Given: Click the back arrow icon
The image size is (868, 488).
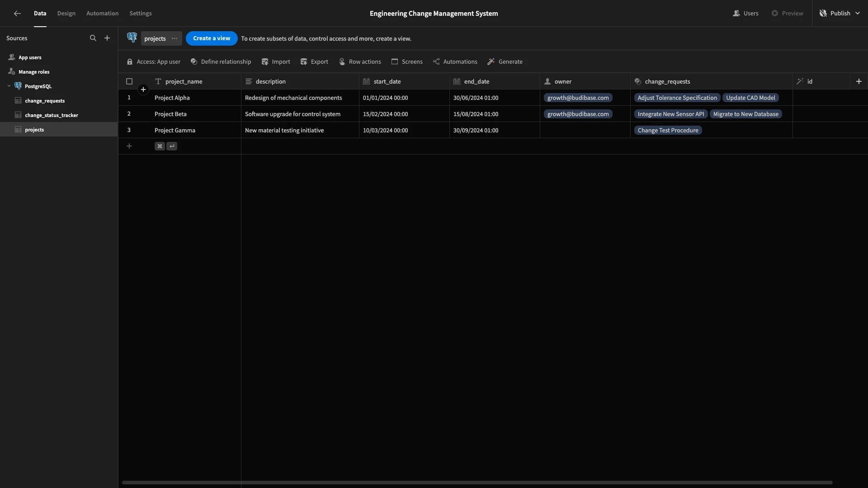Looking at the screenshot, I should point(17,14).
